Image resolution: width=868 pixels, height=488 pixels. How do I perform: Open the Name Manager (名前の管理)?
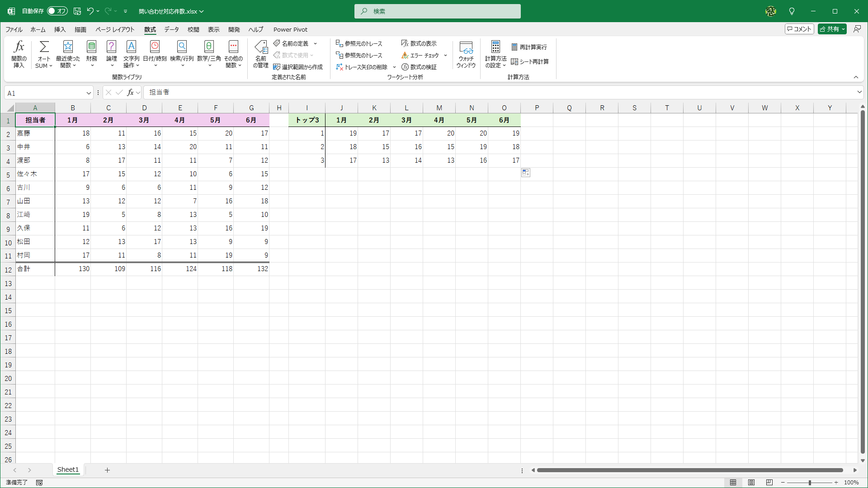click(x=261, y=54)
